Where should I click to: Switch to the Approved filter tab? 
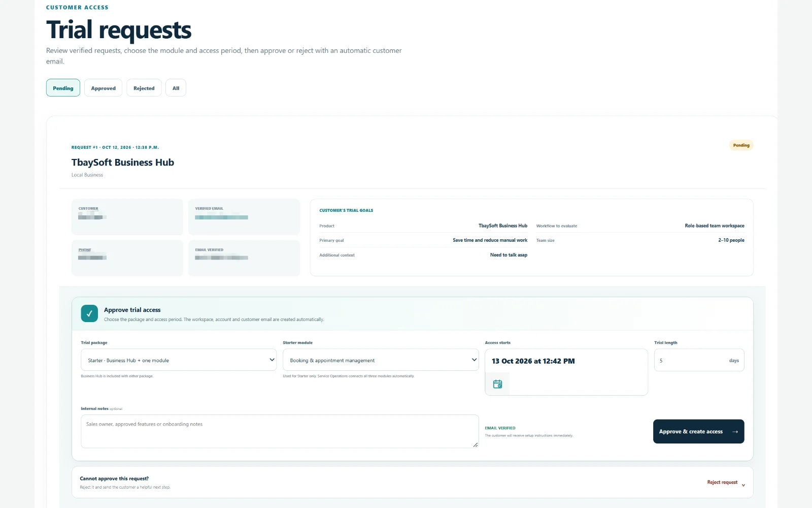104,88
